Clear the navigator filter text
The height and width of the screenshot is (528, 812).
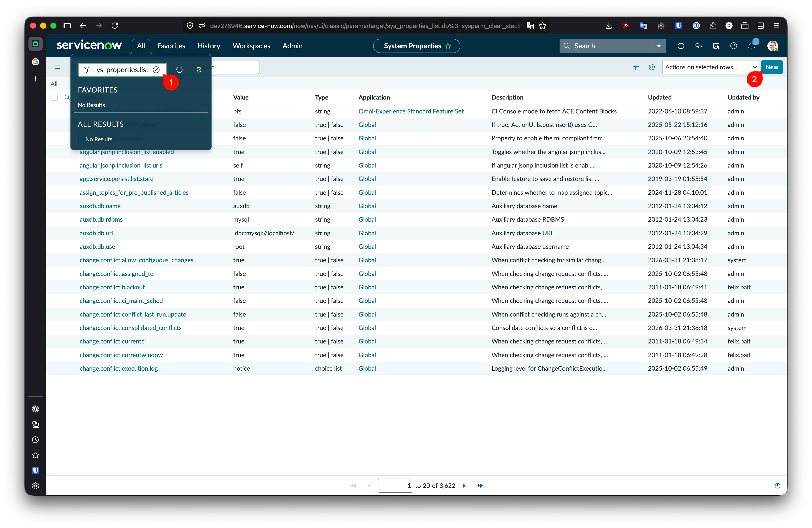coord(156,70)
